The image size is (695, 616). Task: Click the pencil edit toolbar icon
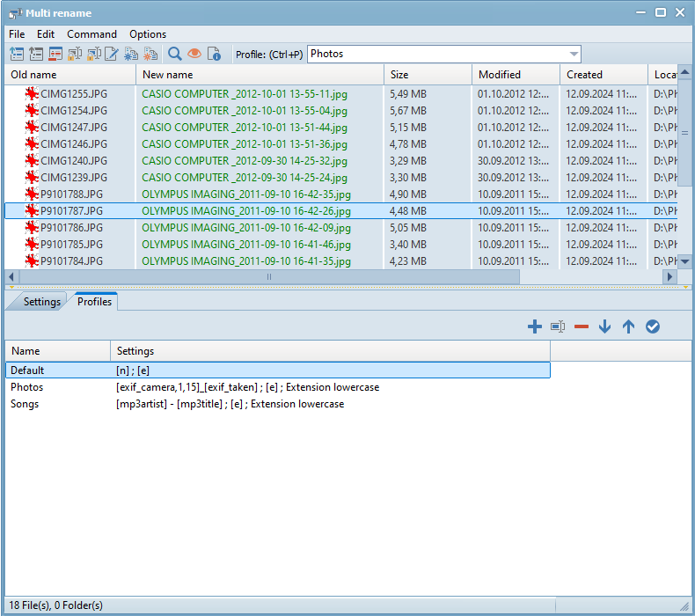(x=111, y=54)
